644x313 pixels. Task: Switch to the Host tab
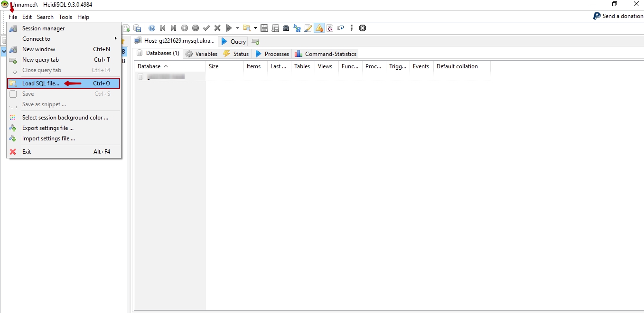175,41
